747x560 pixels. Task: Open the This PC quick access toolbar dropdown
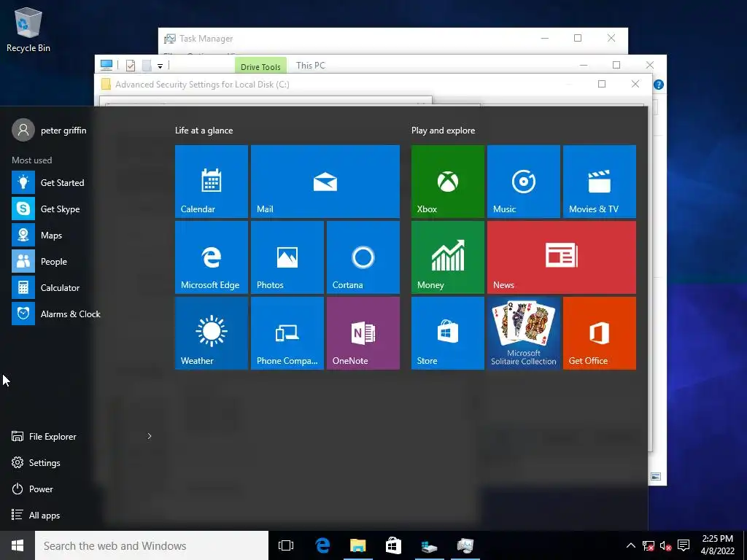(x=160, y=66)
